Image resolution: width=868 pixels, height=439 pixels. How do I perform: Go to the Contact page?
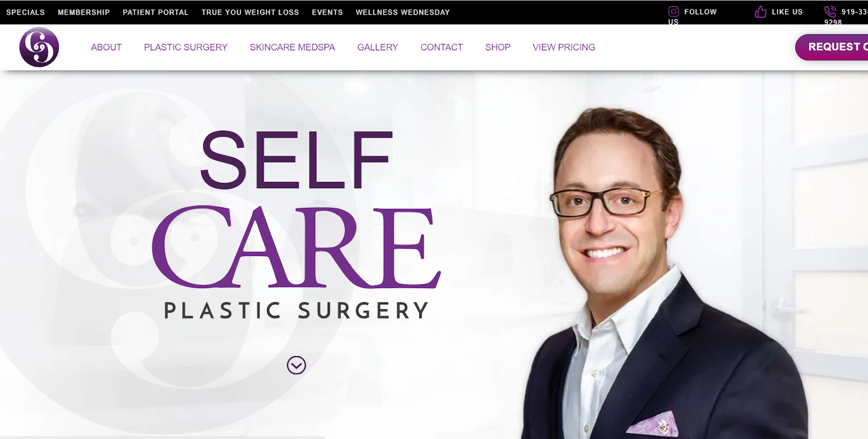tap(442, 47)
